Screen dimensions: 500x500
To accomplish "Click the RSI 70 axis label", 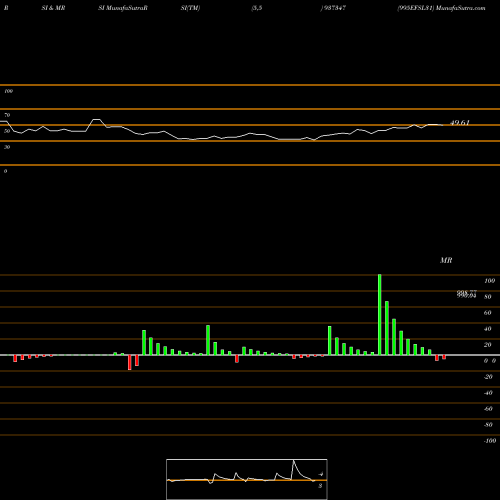I will (7, 115).
